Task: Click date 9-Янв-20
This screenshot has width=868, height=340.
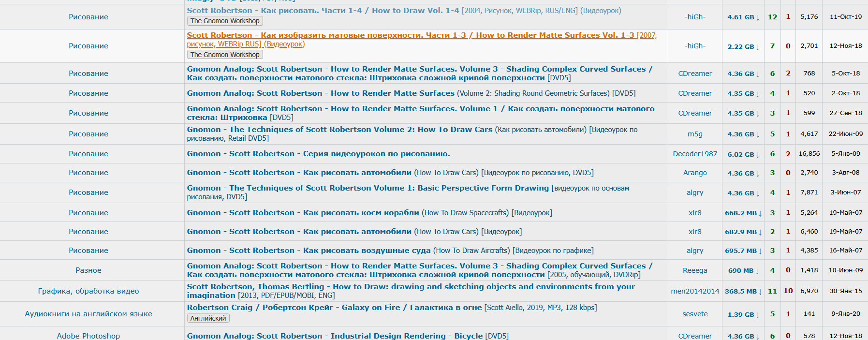Action: coord(846,314)
